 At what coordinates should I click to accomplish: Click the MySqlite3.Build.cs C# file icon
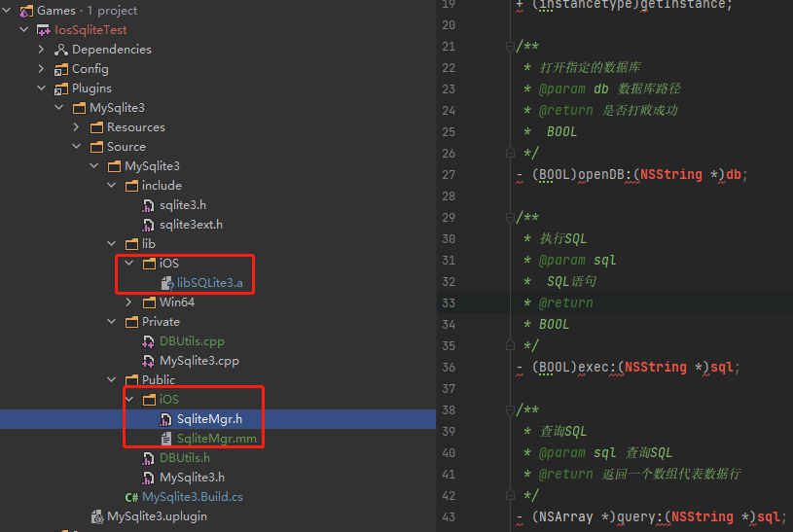[131, 497]
